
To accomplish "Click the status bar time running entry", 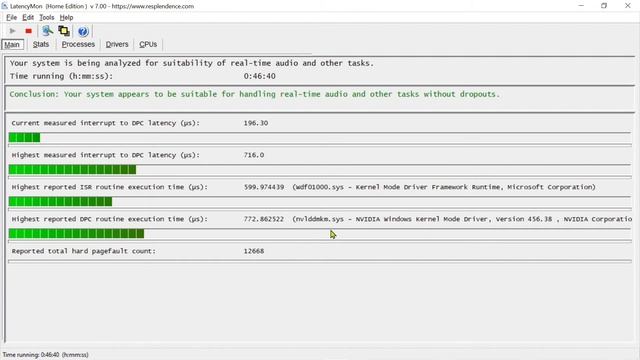I will pyautogui.click(x=45, y=355).
